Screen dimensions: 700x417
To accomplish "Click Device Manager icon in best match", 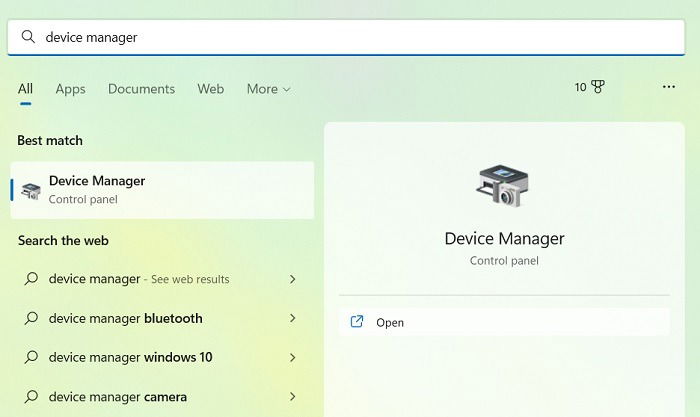I will (x=31, y=191).
